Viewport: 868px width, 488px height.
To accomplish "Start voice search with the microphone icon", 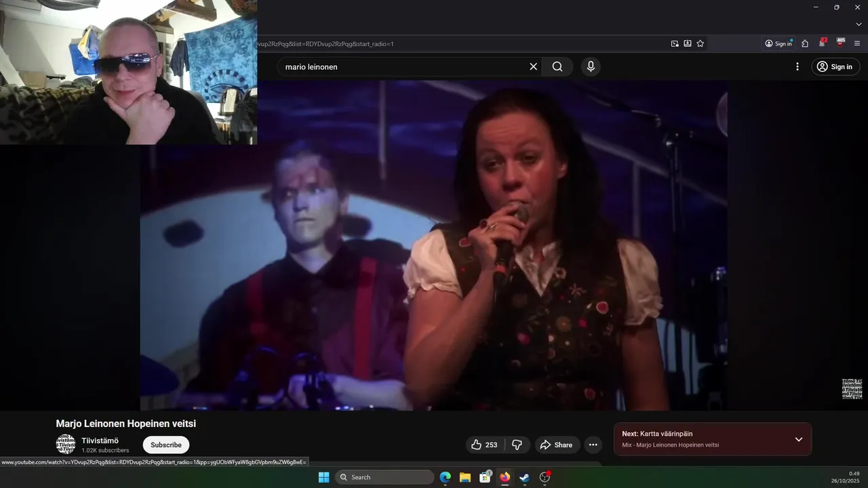I will coord(591,66).
